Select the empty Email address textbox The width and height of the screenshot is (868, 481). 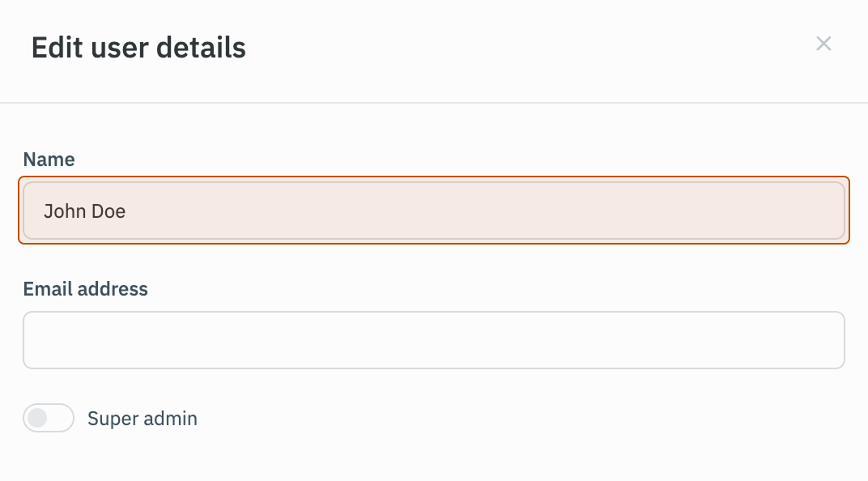click(434, 340)
